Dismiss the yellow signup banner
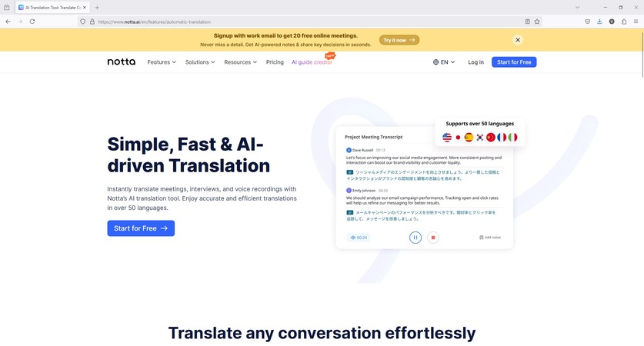The image size is (644, 346). click(518, 40)
